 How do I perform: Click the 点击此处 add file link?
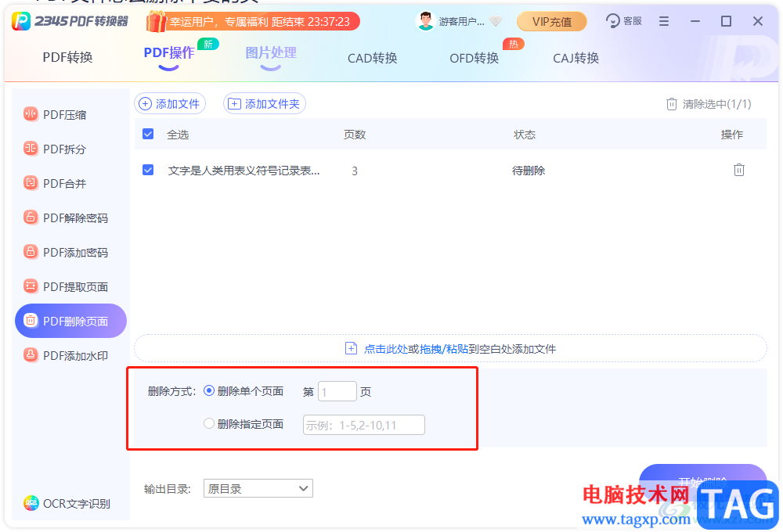386,349
